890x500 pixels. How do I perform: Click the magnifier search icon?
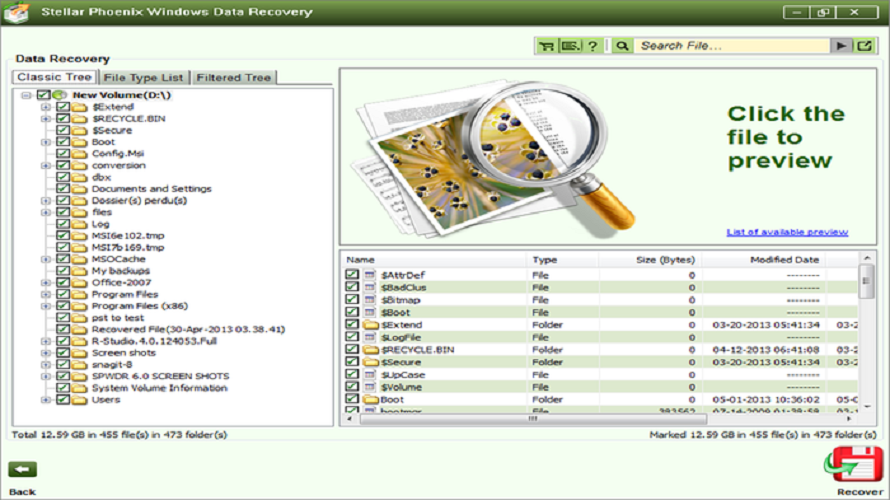coord(622,46)
